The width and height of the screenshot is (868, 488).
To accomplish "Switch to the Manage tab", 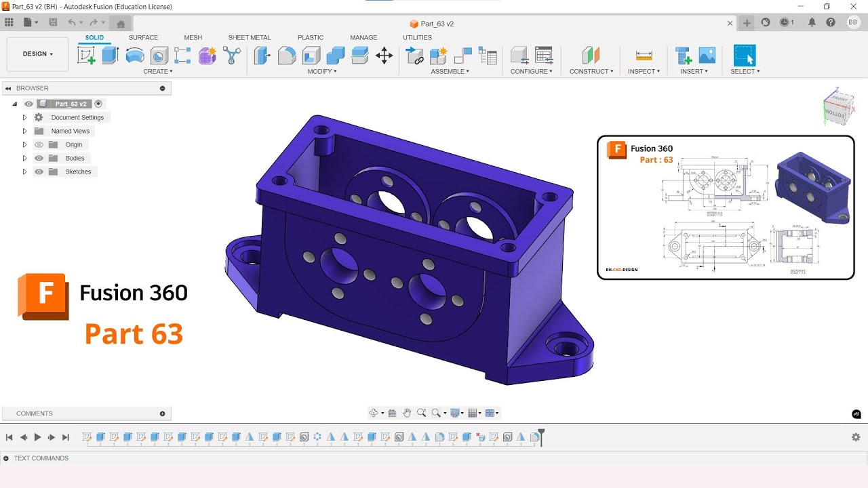I will tap(363, 37).
